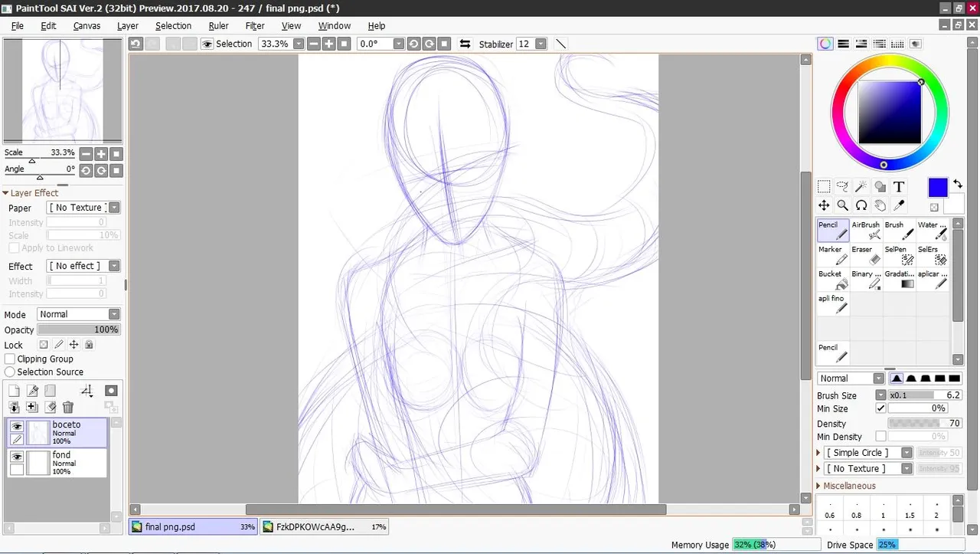Select the Binary pen tool
The height and width of the screenshot is (554, 980).
pos(866,280)
